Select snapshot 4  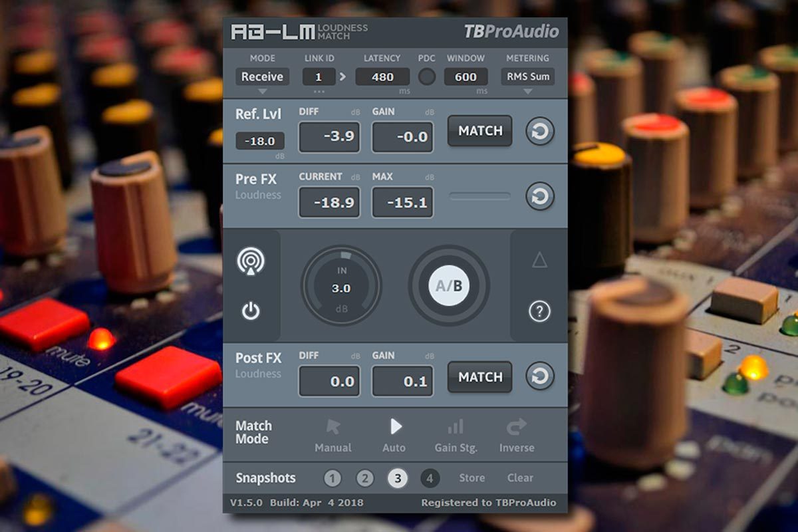pyautogui.click(x=430, y=477)
